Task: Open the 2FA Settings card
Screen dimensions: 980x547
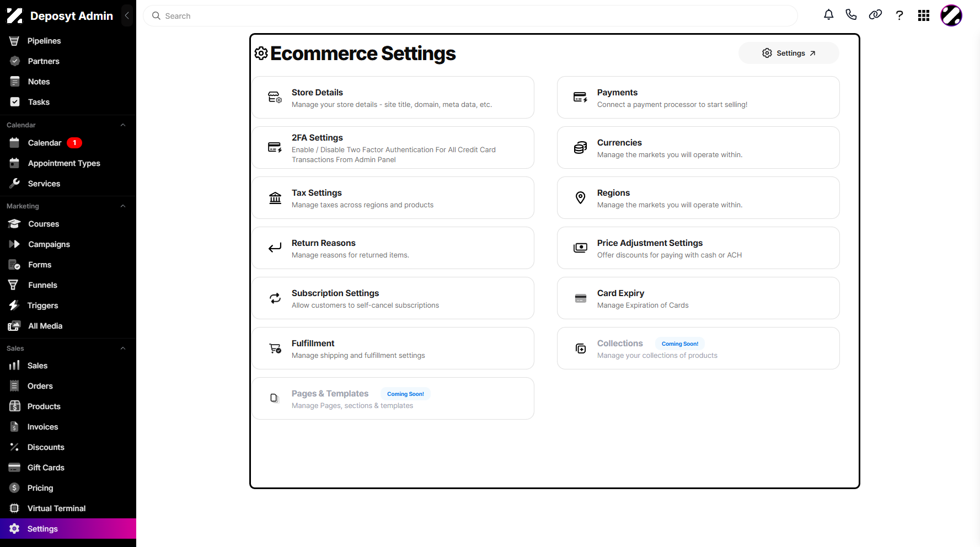Action: (x=393, y=148)
